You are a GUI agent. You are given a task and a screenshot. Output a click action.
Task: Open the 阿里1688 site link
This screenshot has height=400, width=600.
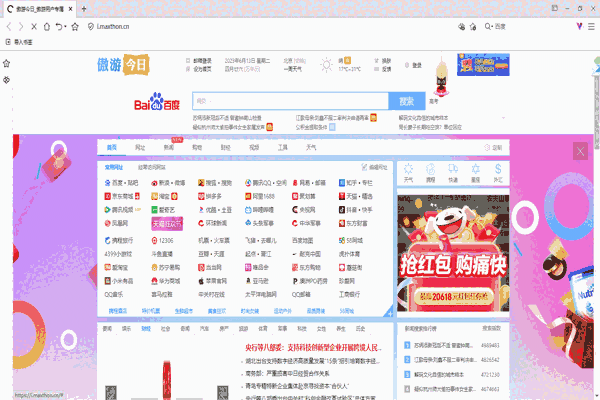[x=260, y=196]
